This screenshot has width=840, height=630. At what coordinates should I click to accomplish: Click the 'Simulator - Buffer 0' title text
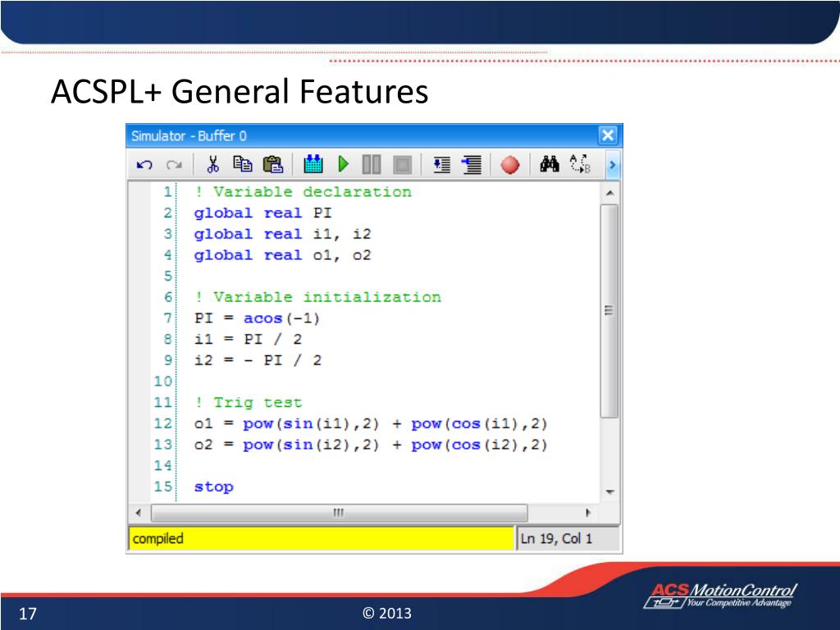coord(189,135)
